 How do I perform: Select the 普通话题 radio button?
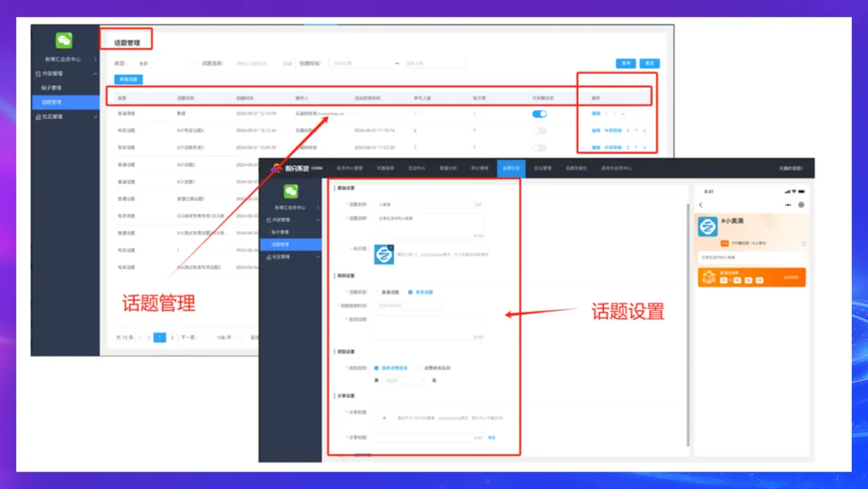coord(376,292)
